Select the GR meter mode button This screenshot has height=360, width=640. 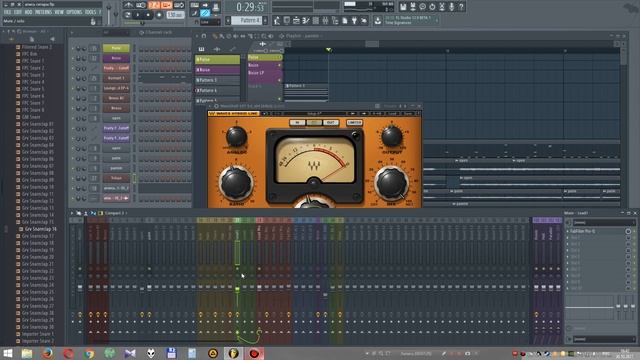(x=314, y=122)
